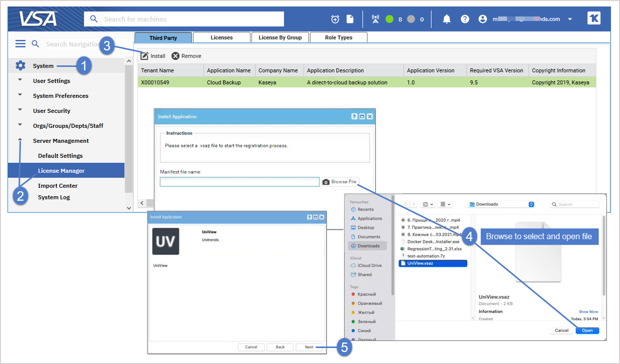Click Open in the file picker

click(x=587, y=331)
